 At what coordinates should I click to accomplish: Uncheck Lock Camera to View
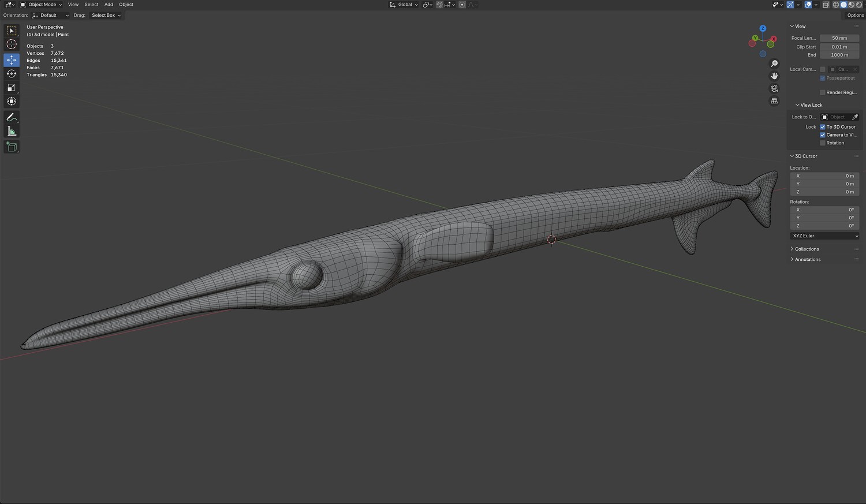click(x=823, y=135)
